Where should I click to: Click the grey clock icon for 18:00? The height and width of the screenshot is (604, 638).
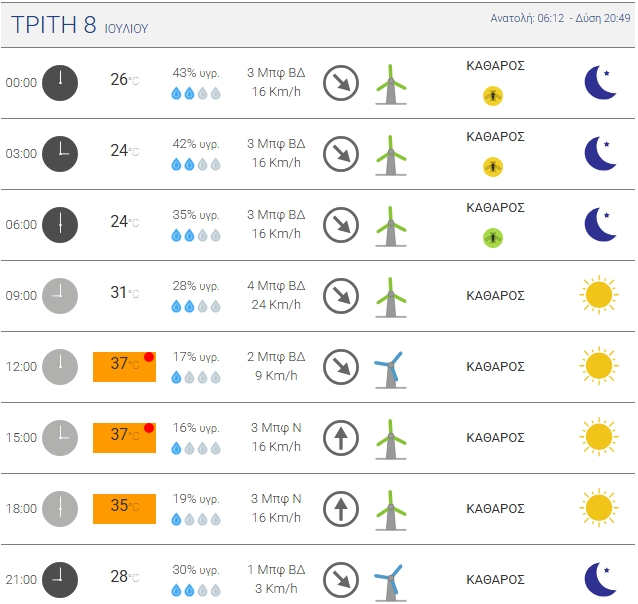pos(60,509)
